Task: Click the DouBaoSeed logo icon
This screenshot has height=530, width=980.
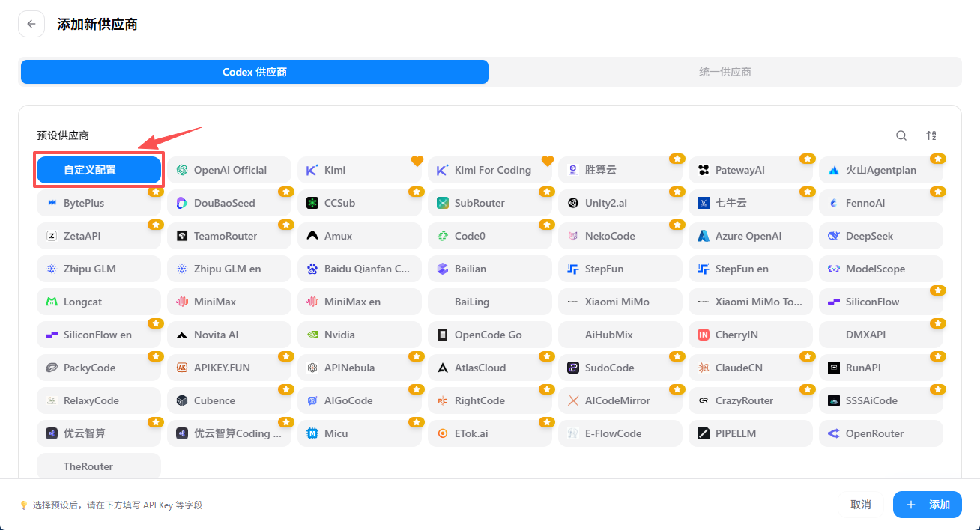Action: point(181,203)
